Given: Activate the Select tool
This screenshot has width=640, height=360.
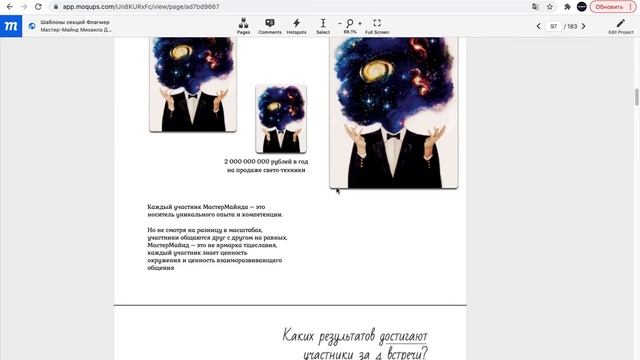Looking at the screenshot, I should 323,26.
